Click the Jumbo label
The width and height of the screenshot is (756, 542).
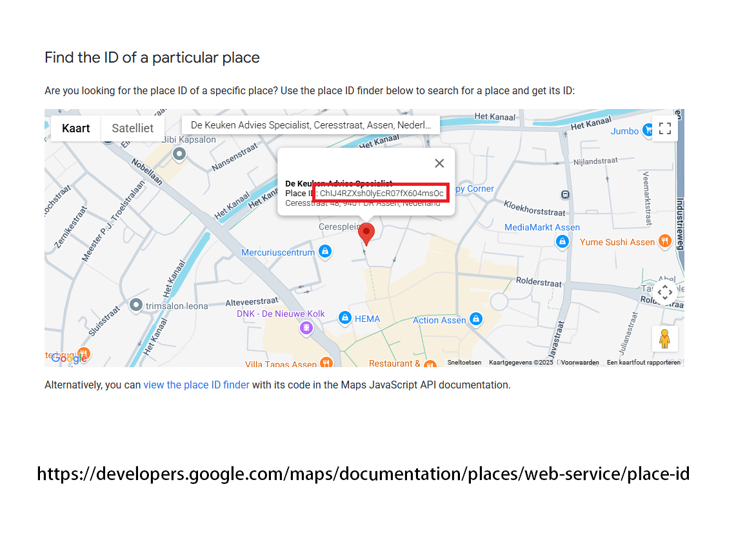(x=624, y=131)
